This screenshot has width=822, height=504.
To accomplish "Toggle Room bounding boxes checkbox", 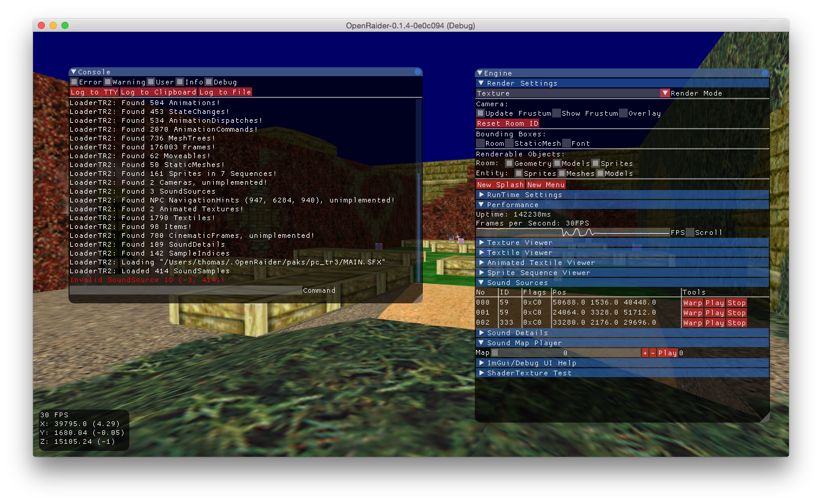I will pyautogui.click(x=480, y=143).
